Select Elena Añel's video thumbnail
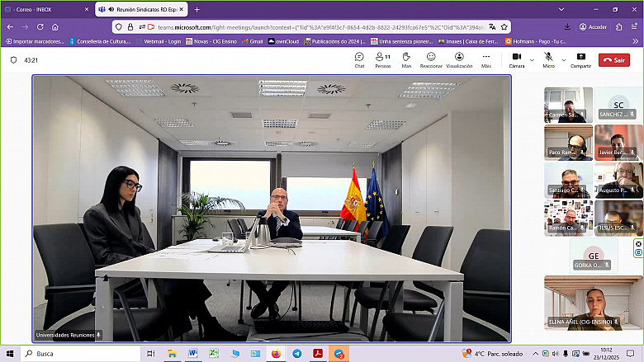This screenshot has height=362, width=644. click(x=593, y=303)
